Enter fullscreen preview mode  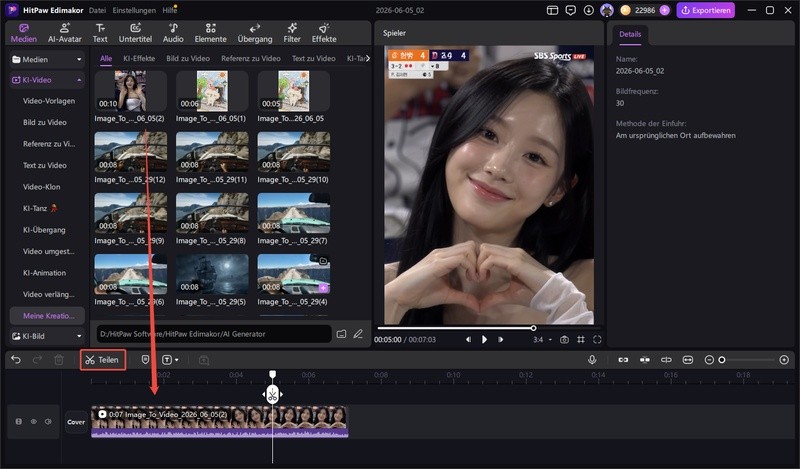coord(597,339)
